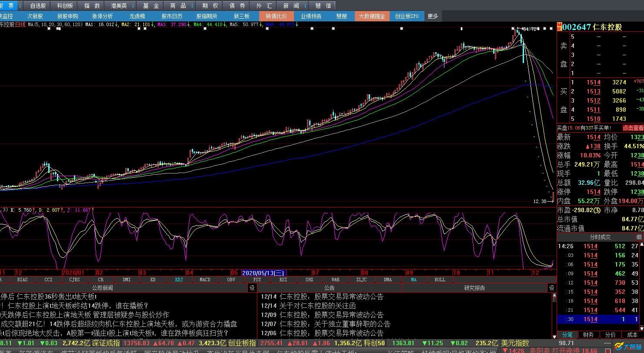Viewport: 644px width, 353px height.
Task: Switch to the 指数 tab
Action: click(92, 6)
